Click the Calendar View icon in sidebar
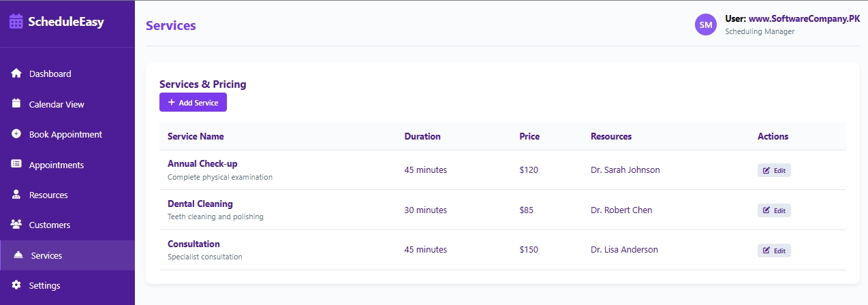Screen dimensions: 868x305 click(16, 104)
